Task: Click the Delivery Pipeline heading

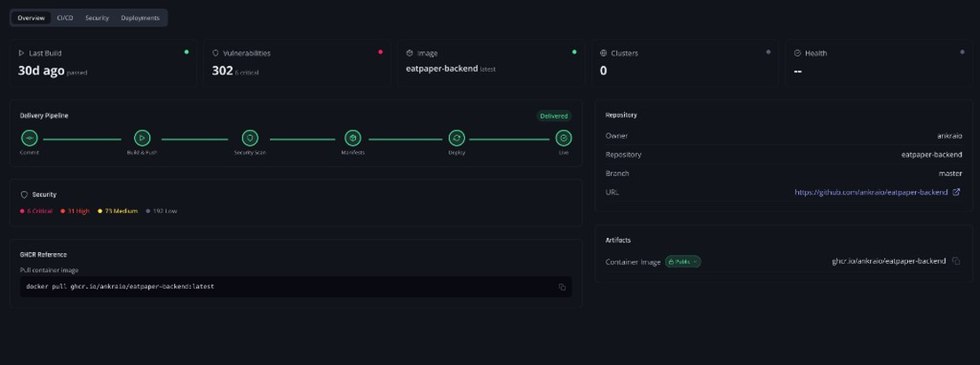Action: (44, 115)
